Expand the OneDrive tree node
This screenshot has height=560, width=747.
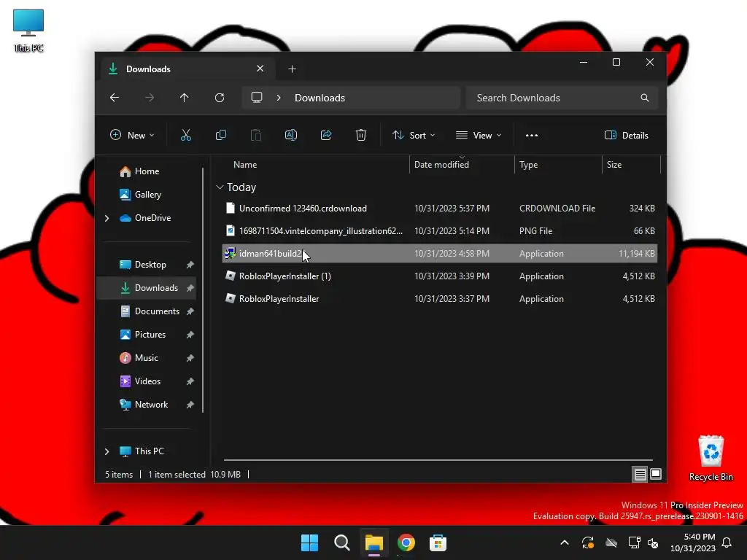pos(107,218)
